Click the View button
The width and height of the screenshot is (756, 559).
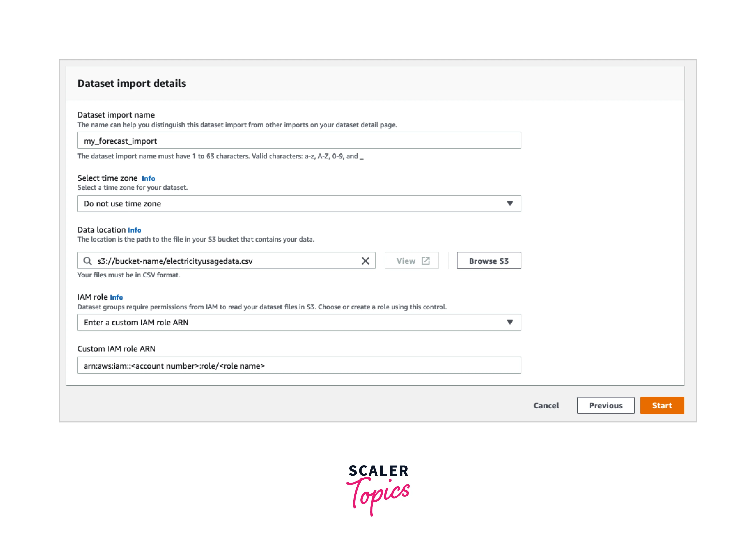[x=411, y=261]
